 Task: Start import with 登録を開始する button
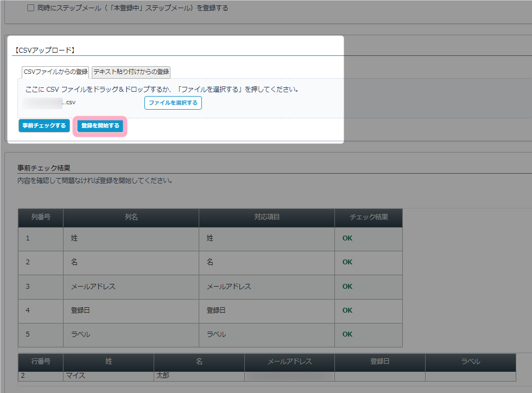(100, 126)
